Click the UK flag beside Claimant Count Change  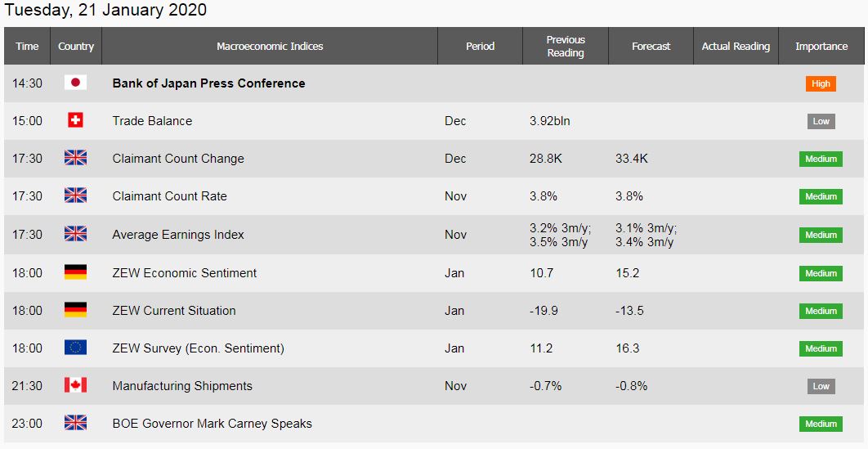75,159
